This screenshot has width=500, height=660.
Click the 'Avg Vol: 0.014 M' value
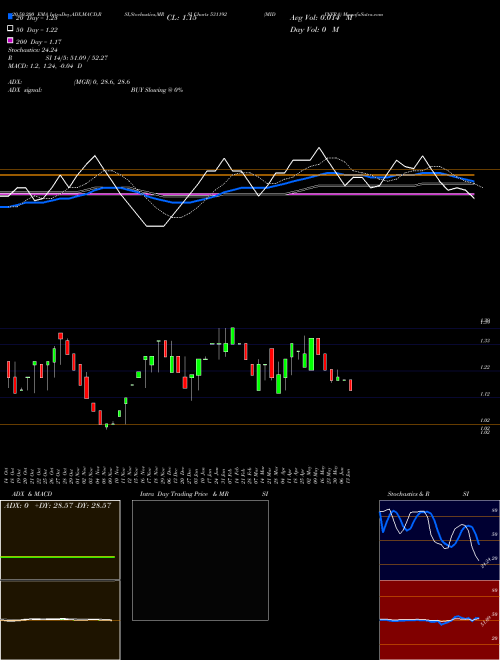(321, 18)
